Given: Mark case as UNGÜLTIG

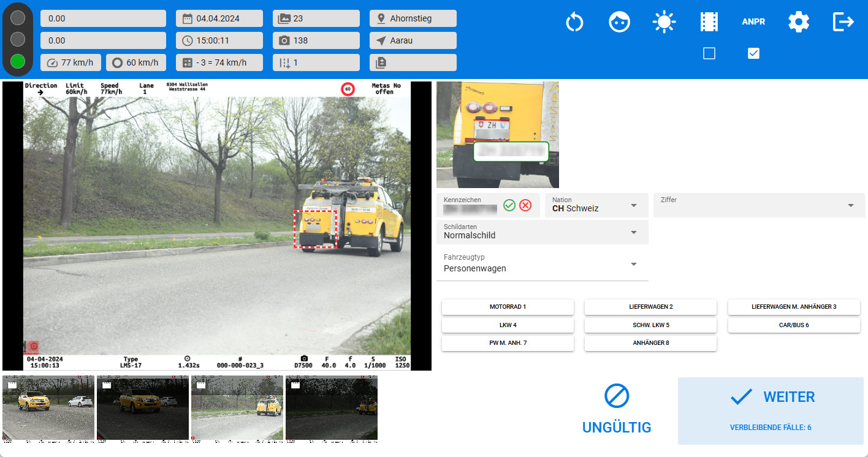Looking at the screenshot, I should pos(616,410).
